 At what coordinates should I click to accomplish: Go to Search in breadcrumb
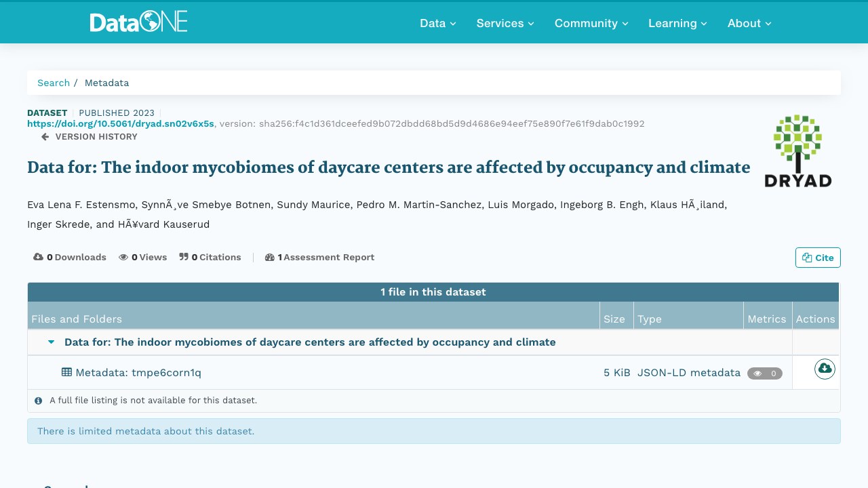pyautogui.click(x=54, y=83)
